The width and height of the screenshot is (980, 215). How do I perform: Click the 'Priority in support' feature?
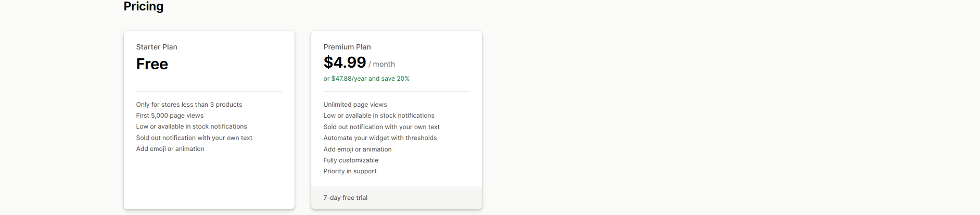[350, 171]
